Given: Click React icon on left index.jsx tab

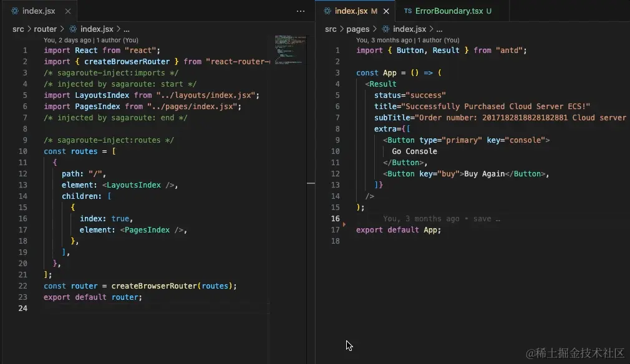Looking at the screenshot, I should point(15,11).
